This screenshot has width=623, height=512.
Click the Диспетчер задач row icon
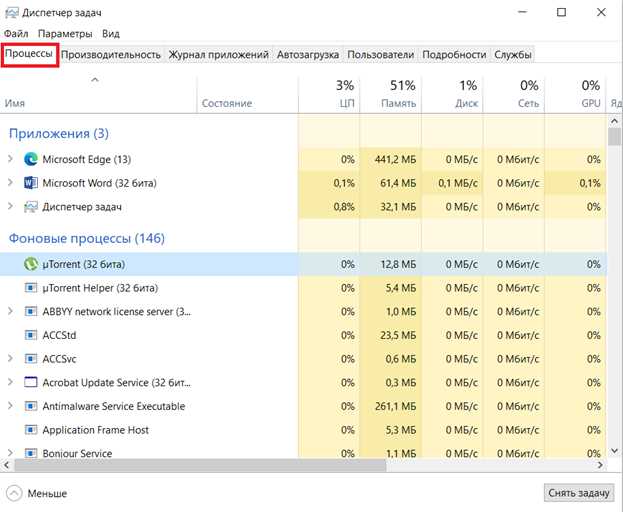click(x=31, y=207)
